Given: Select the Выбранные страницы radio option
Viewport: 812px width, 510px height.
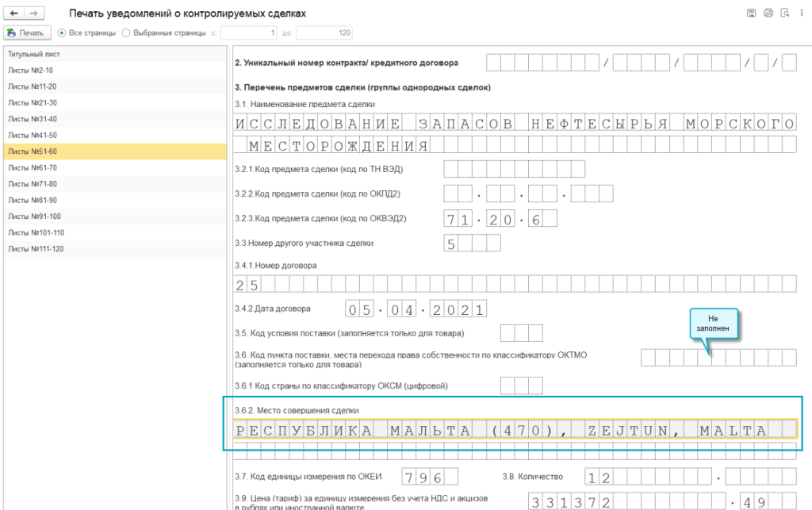Looking at the screenshot, I should (x=126, y=33).
